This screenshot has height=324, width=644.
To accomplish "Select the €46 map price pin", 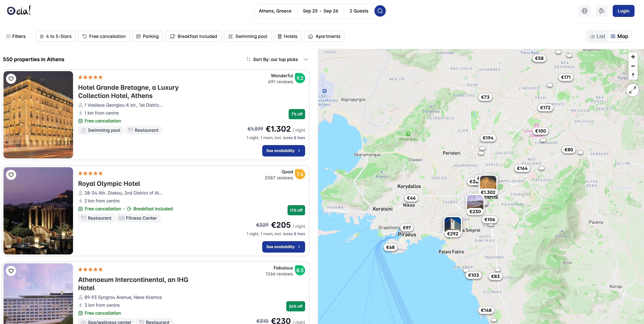I will tap(411, 198).
